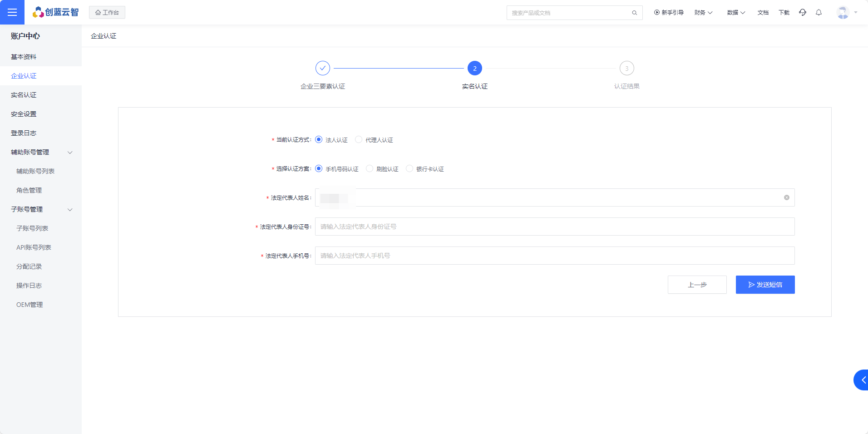Open 登录日志 in the sidebar
868x434 pixels.
24,133
